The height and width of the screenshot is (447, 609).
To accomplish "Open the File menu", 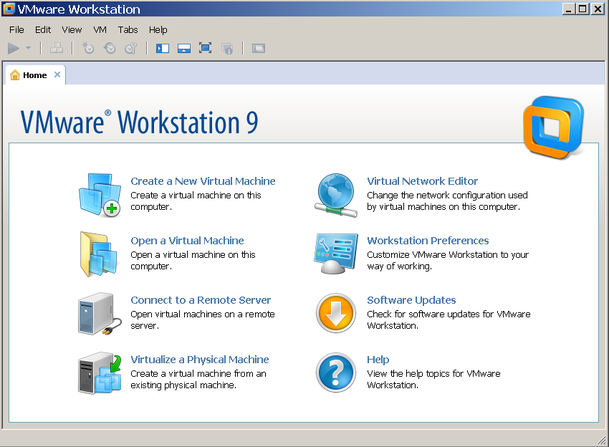I will click(x=17, y=30).
